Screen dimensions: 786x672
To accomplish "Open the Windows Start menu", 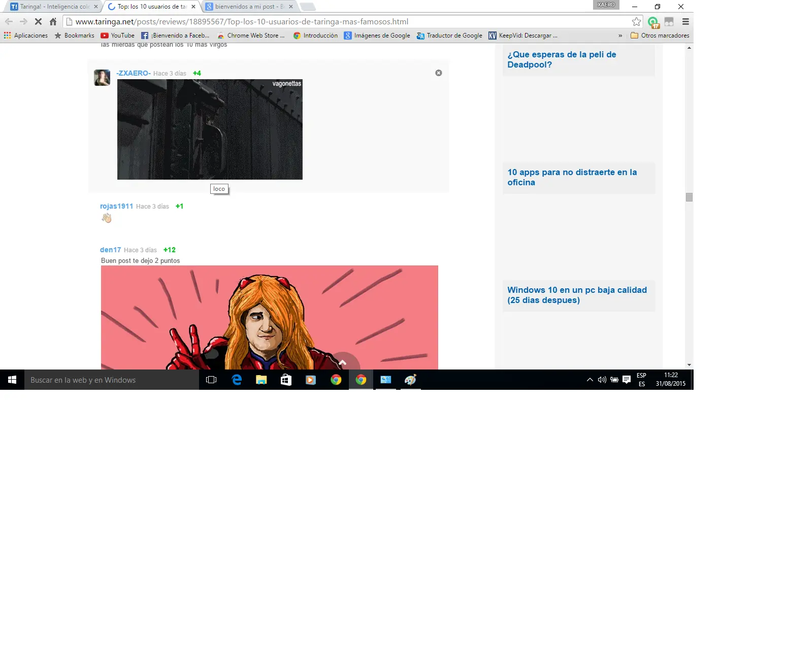I will 12,380.
